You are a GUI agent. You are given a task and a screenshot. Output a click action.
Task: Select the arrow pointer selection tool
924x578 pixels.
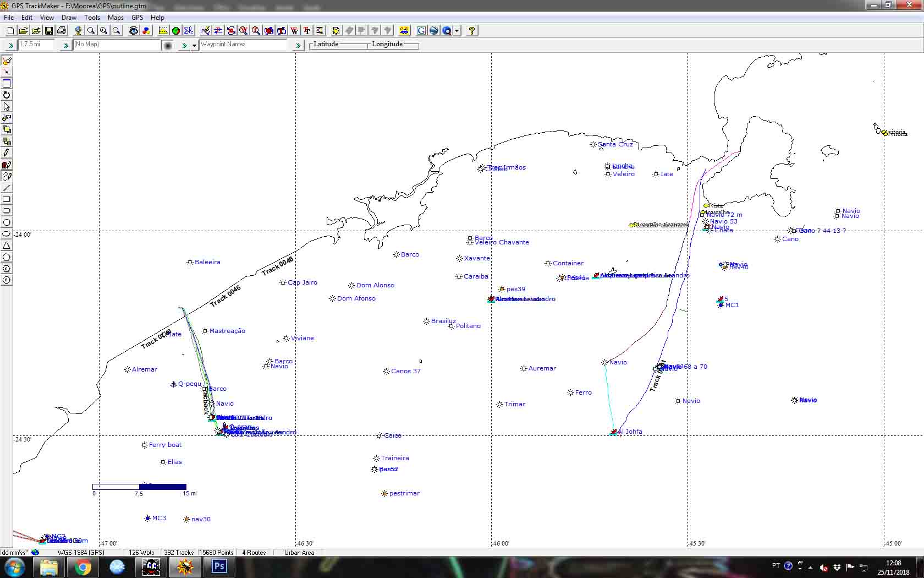pyautogui.click(x=7, y=107)
